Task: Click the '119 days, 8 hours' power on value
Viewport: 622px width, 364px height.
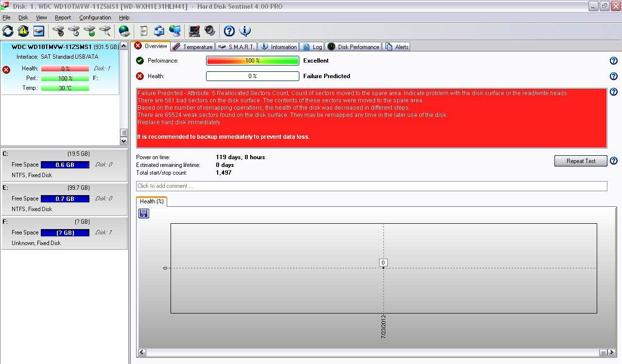Action: pos(241,157)
